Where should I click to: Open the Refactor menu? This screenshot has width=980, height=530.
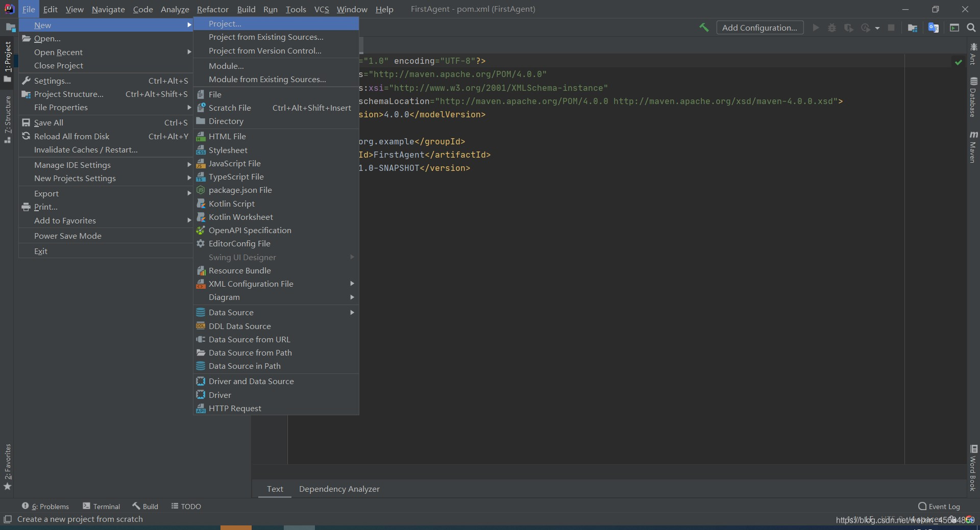(213, 9)
